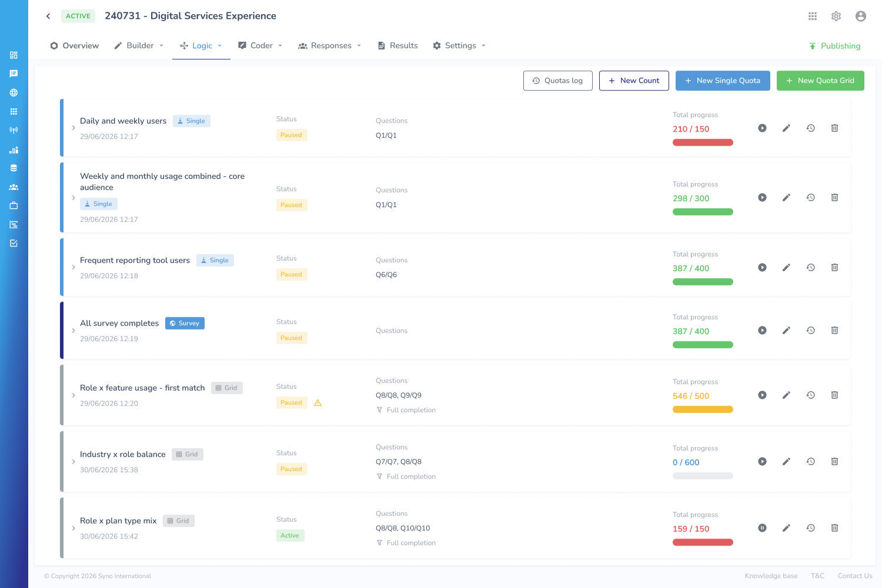Expand the Daily and weekly users row
The width and height of the screenshot is (882, 588).
tap(73, 128)
